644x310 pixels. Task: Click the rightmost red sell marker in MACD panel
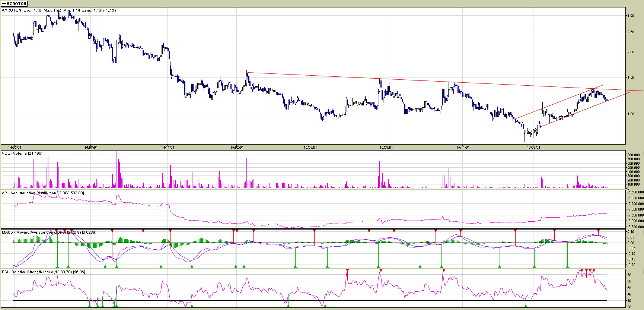(x=599, y=231)
